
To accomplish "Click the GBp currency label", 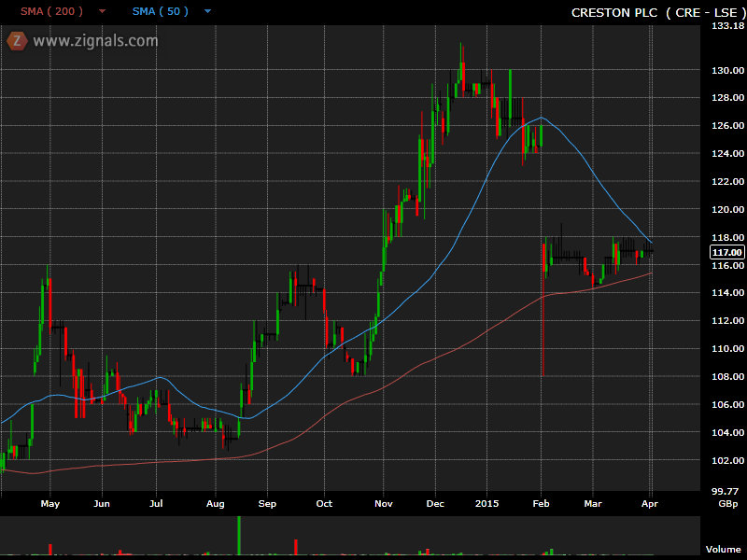I will 726,503.
